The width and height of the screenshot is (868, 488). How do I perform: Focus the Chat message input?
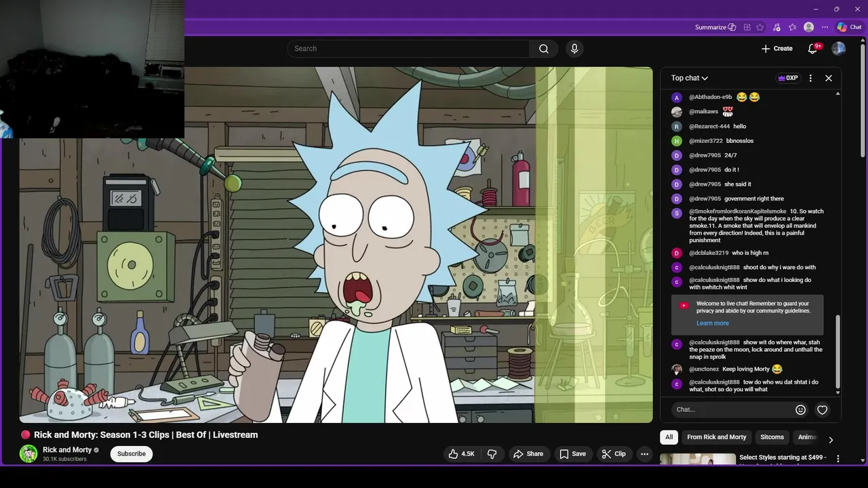tap(733, 409)
